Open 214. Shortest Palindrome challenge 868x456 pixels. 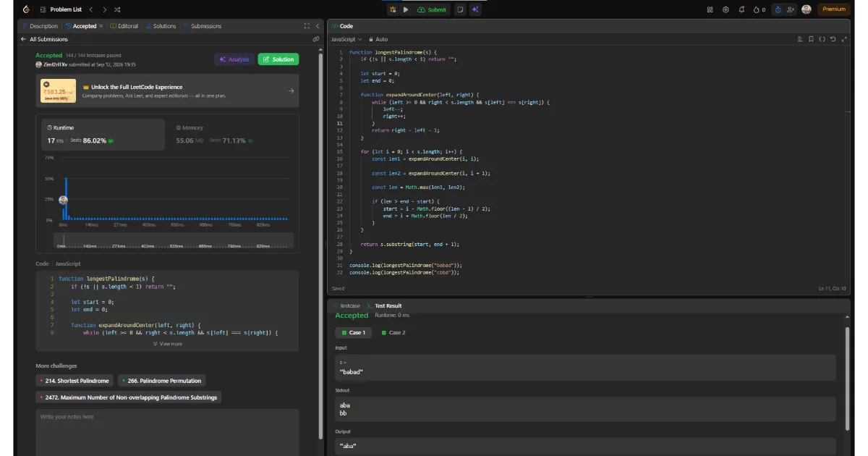coord(75,381)
